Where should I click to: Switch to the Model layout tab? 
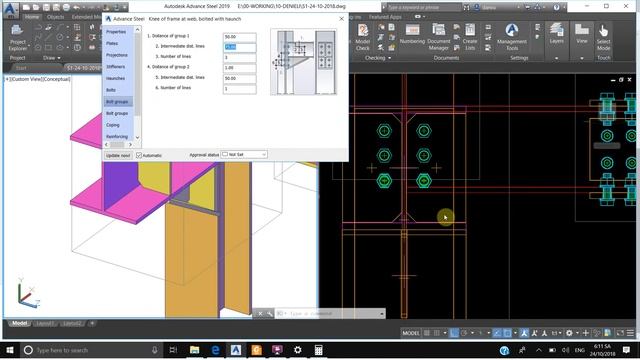[x=19, y=323]
